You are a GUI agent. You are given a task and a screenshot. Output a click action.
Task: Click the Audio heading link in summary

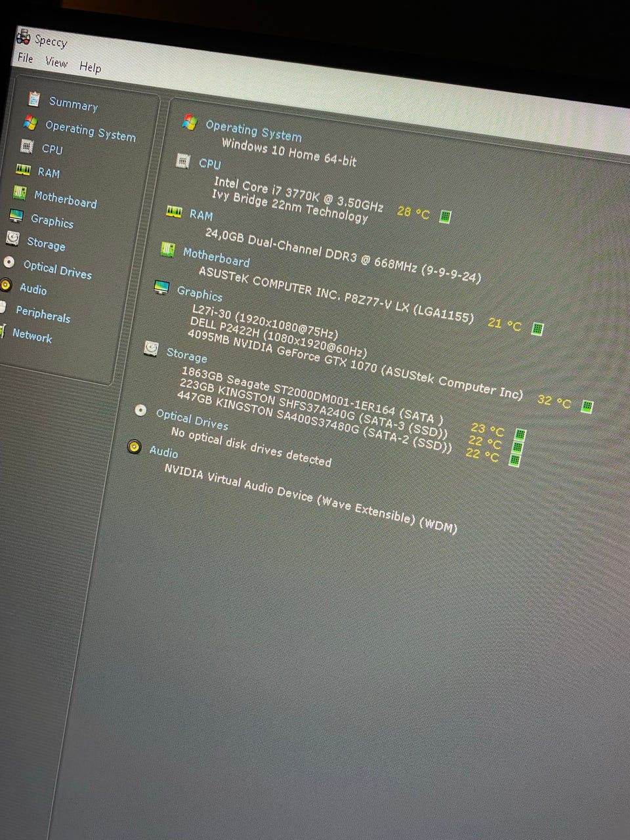point(163,451)
